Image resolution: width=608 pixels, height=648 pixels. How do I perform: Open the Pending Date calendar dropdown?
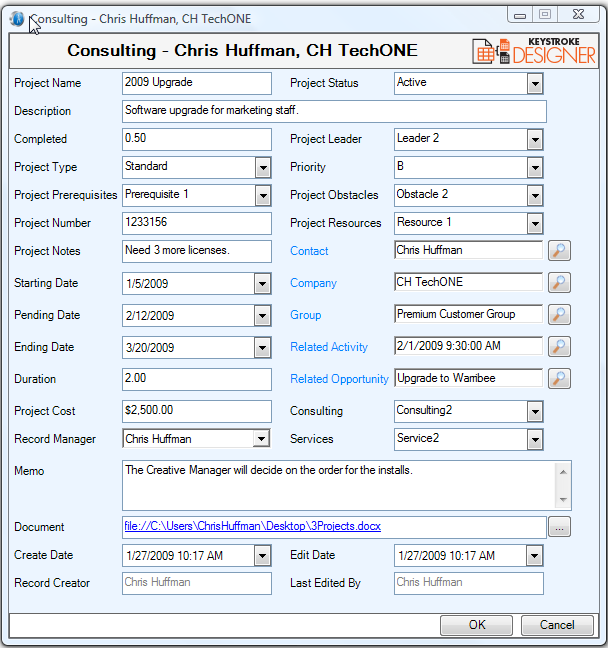point(262,316)
